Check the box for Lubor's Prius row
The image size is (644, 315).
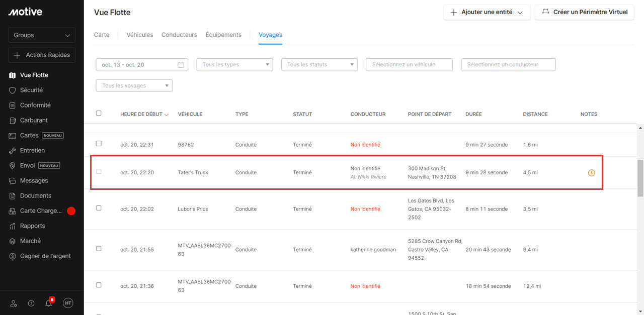pos(99,208)
